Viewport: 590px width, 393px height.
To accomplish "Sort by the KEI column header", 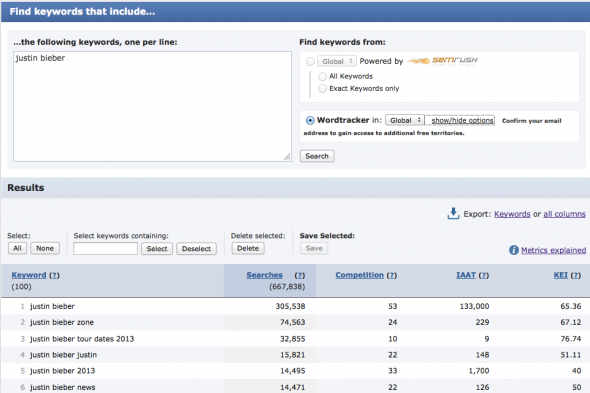I will pos(560,275).
